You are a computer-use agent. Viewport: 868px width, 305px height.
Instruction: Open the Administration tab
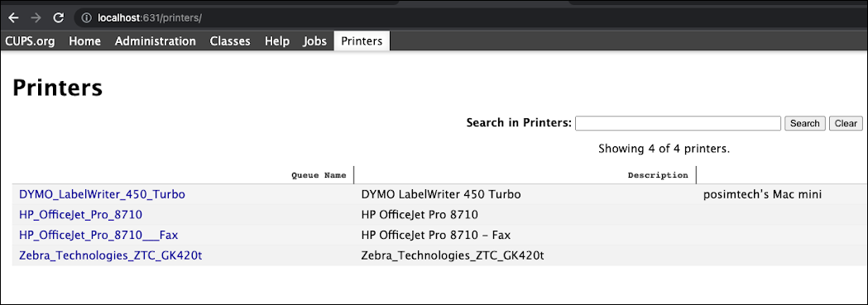pos(156,41)
